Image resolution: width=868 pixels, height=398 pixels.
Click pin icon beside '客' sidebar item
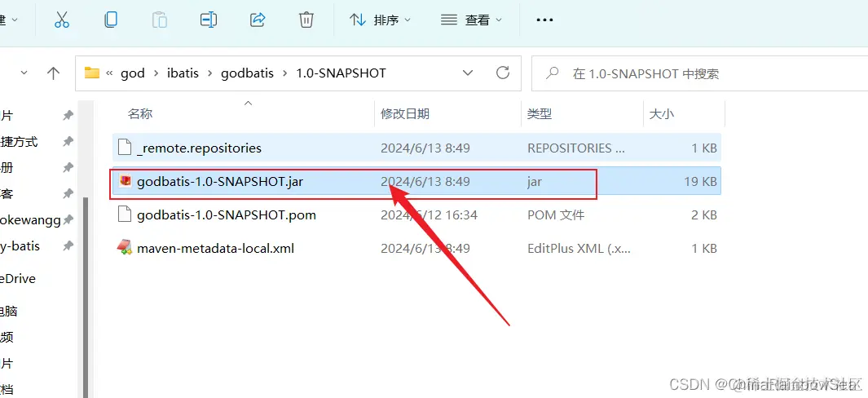coord(68,193)
